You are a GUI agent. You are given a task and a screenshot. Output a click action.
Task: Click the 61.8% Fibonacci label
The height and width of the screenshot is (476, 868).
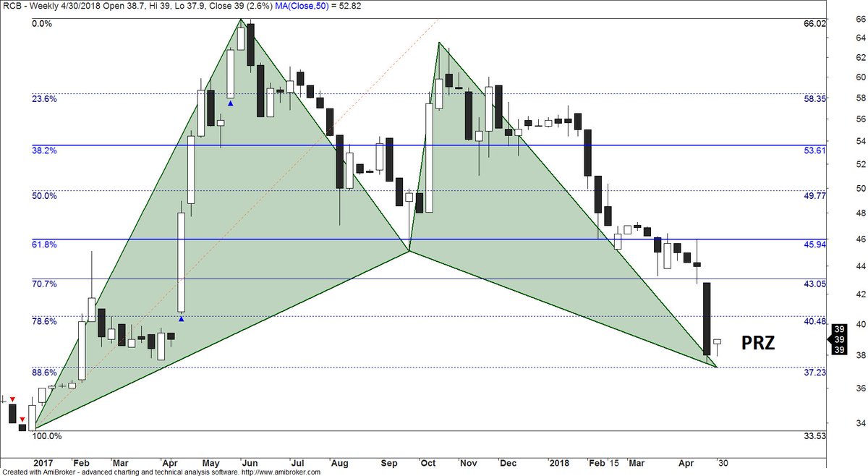(44, 245)
